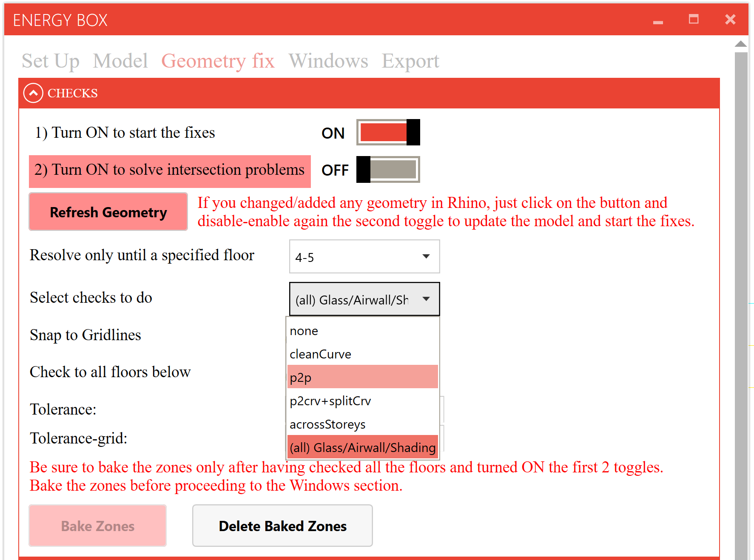Select (all) Glass/Airwall/Shading list option
The image size is (754, 560).
pyautogui.click(x=362, y=447)
